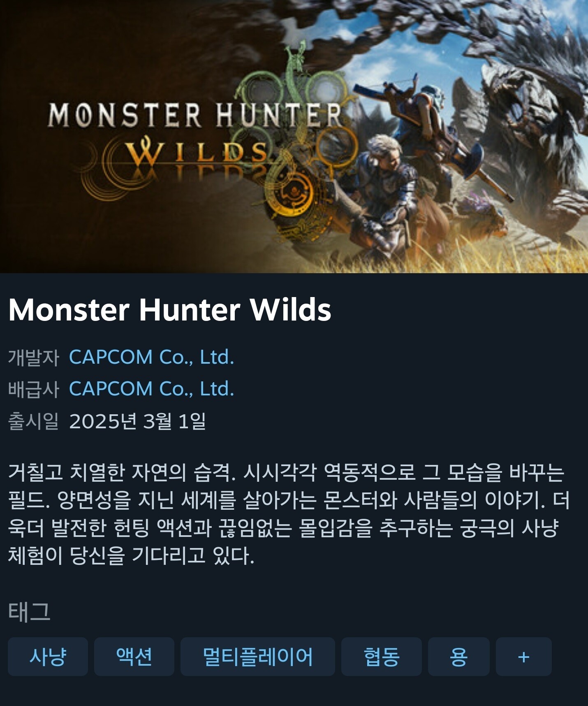Image resolution: width=588 pixels, height=706 pixels.
Task: Click the 출시일 label
Action: point(34,421)
